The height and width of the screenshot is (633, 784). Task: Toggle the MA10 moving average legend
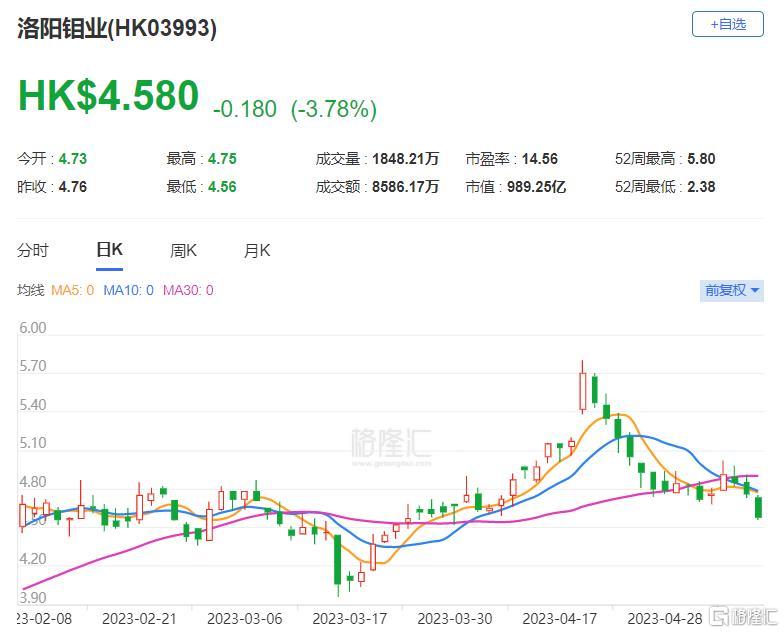tap(128, 290)
